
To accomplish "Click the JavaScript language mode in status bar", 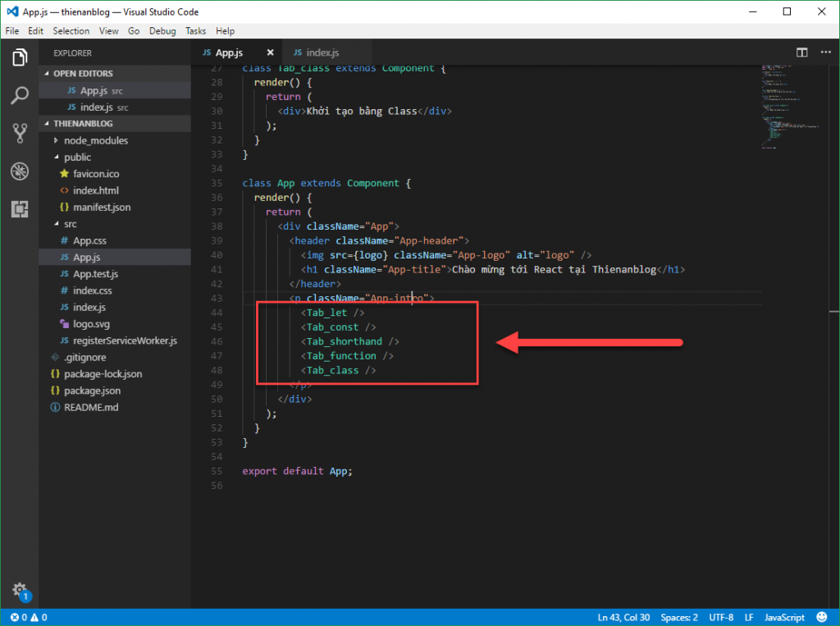I will [x=783, y=616].
